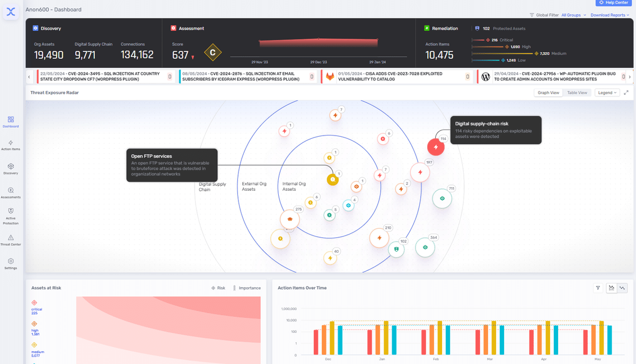Go to Assessments in the sidebar

11,193
